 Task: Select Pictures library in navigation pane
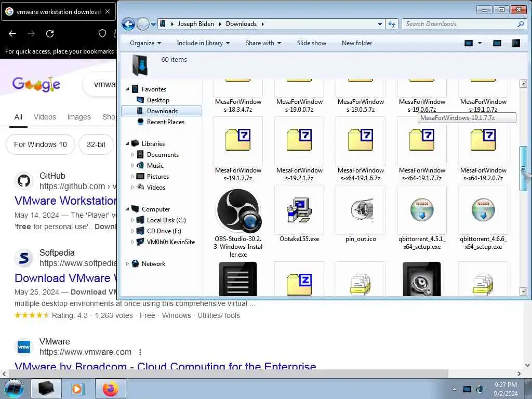[157, 177]
